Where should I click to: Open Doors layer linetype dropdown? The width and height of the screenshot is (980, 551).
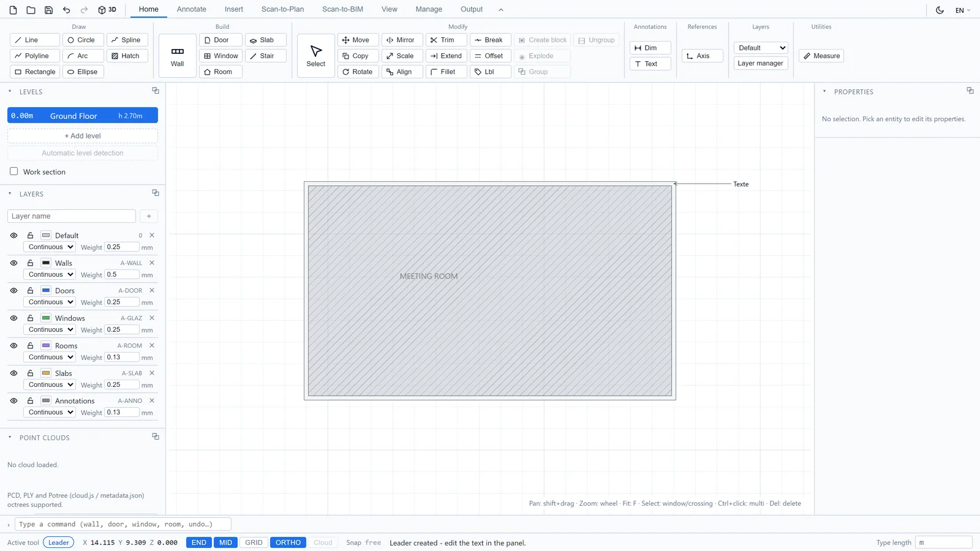[x=50, y=302]
